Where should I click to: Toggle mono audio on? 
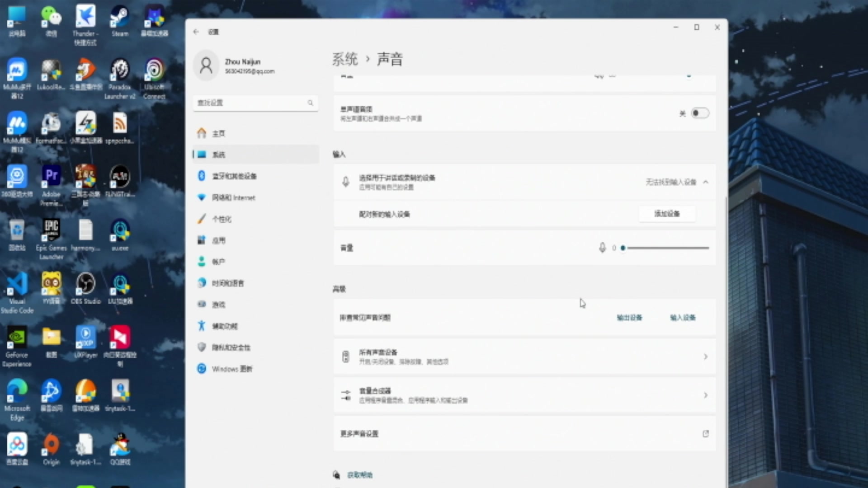[x=700, y=113]
